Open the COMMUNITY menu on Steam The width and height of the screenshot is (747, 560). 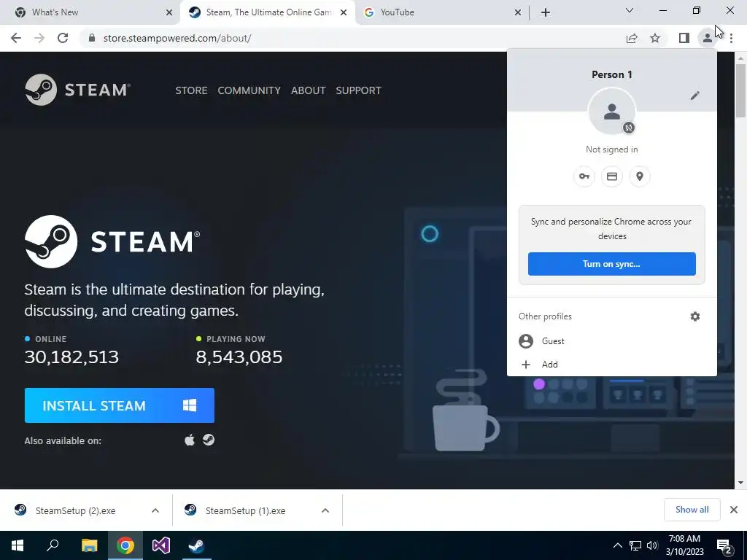pyautogui.click(x=249, y=90)
